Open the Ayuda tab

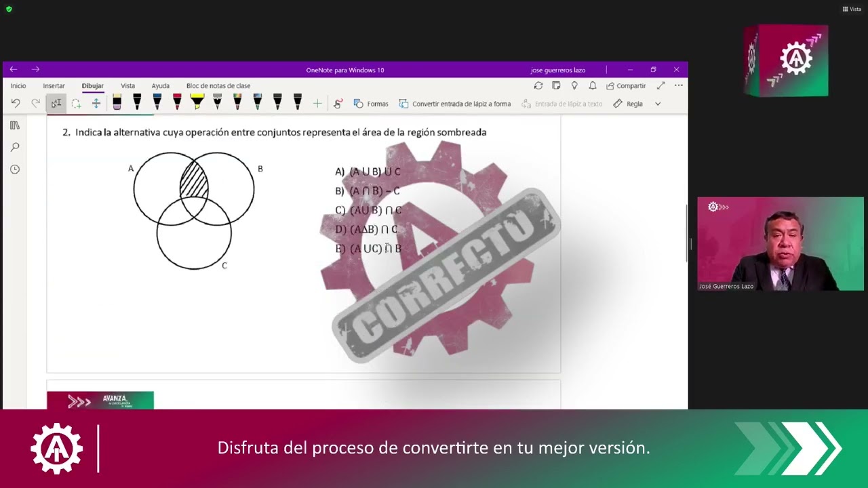161,86
